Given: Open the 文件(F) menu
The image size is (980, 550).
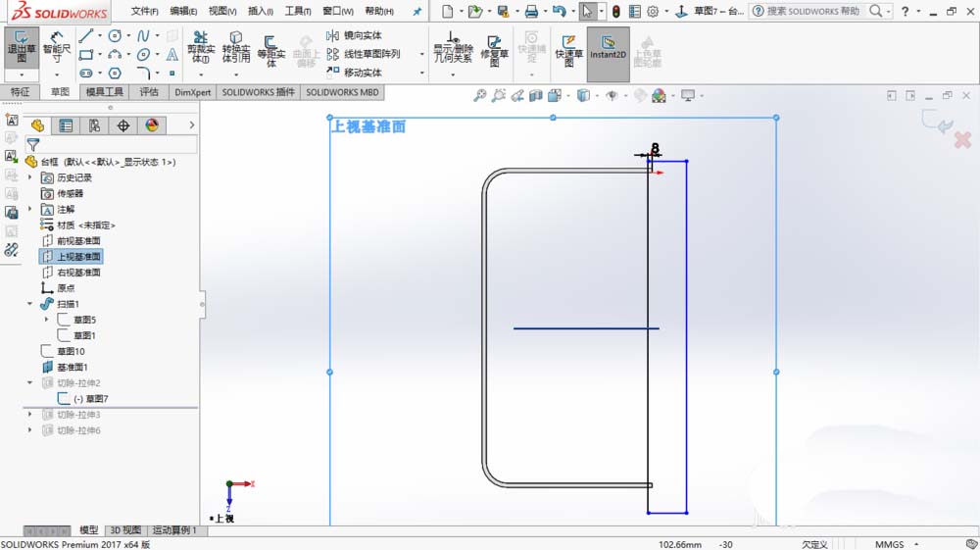Looking at the screenshot, I should [x=144, y=11].
